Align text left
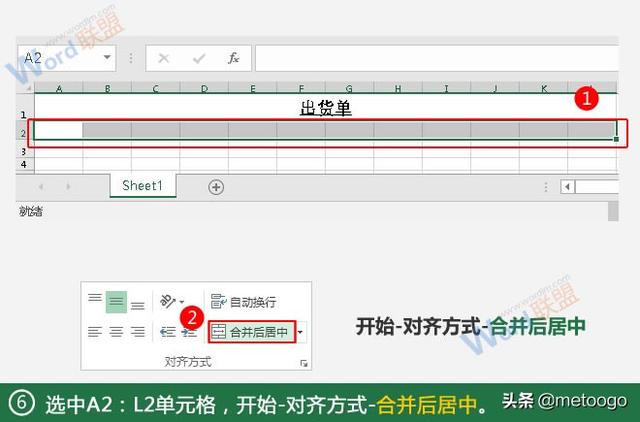The height and width of the screenshot is (422, 640). (95, 332)
